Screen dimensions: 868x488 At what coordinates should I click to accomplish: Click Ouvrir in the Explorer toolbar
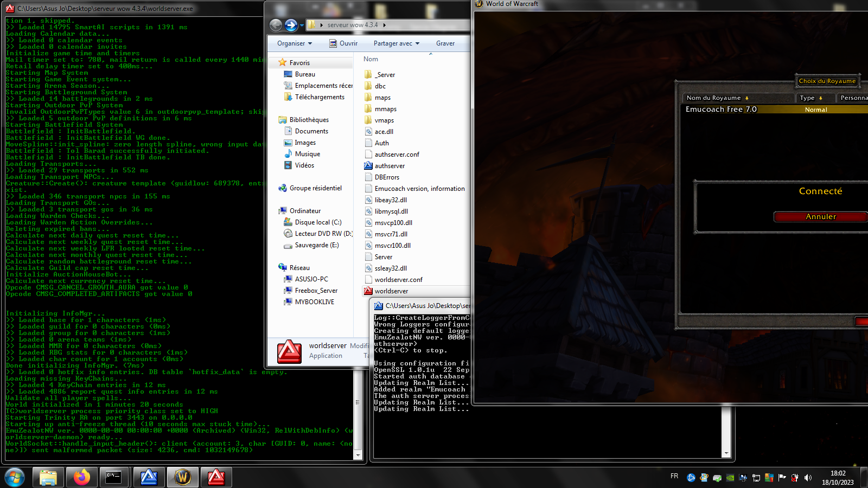click(343, 43)
